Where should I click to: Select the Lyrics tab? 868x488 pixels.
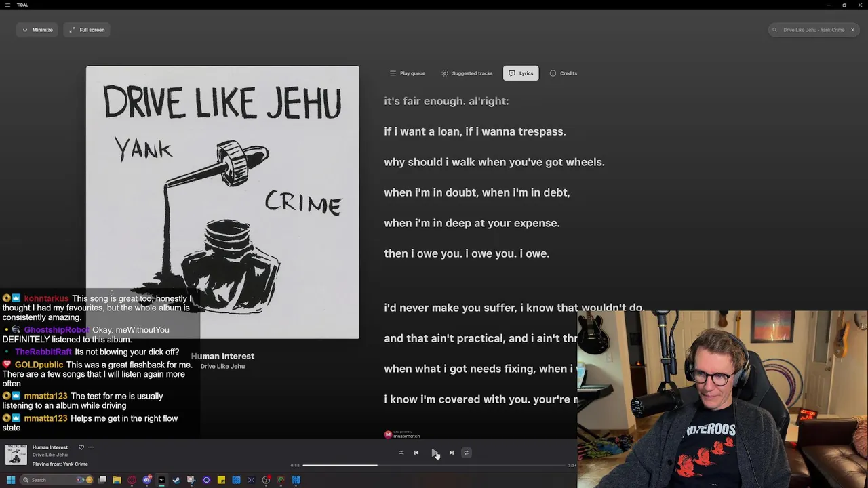tap(521, 73)
